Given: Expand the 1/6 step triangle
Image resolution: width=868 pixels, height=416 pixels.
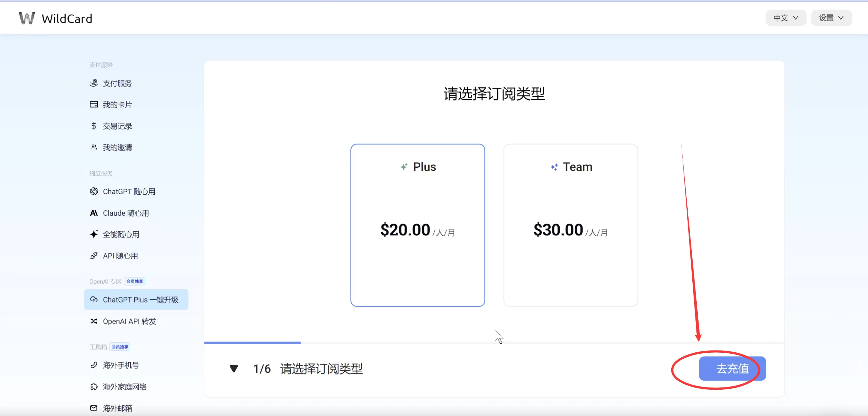Looking at the screenshot, I should (234, 368).
